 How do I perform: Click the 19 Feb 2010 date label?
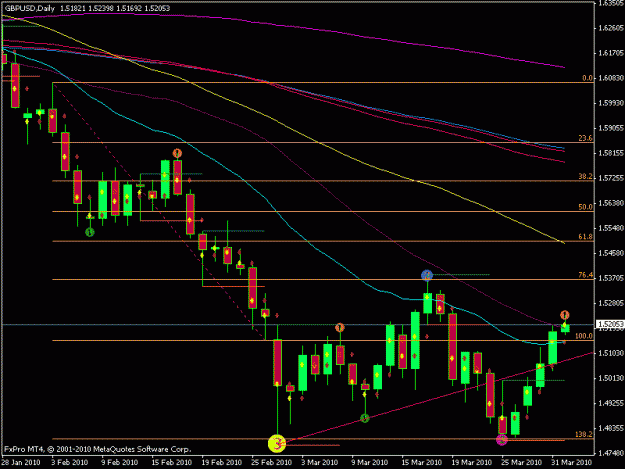tap(222, 463)
